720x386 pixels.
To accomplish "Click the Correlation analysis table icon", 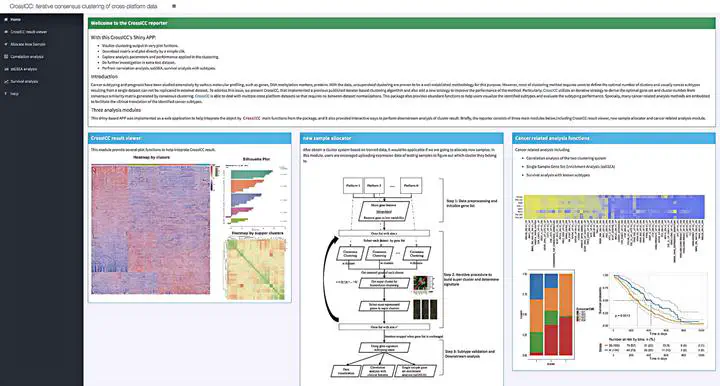I will coord(6,56).
